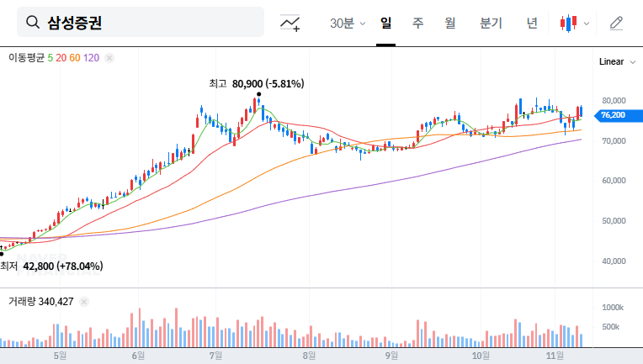Click the 삼성증권 stock search field
Screen dimensions: 643x364
click(143, 23)
